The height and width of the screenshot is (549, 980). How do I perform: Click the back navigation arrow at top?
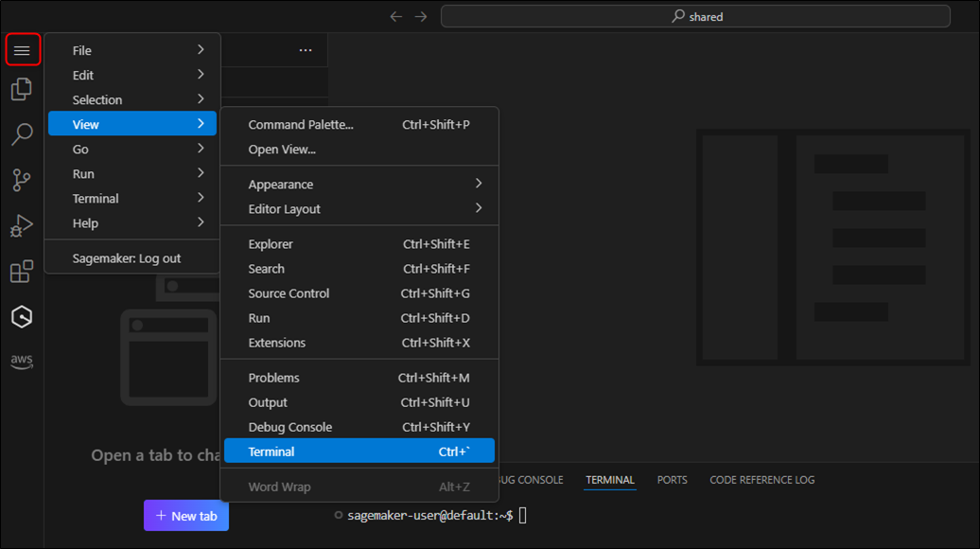pyautogui.click(x=396, y=16)
